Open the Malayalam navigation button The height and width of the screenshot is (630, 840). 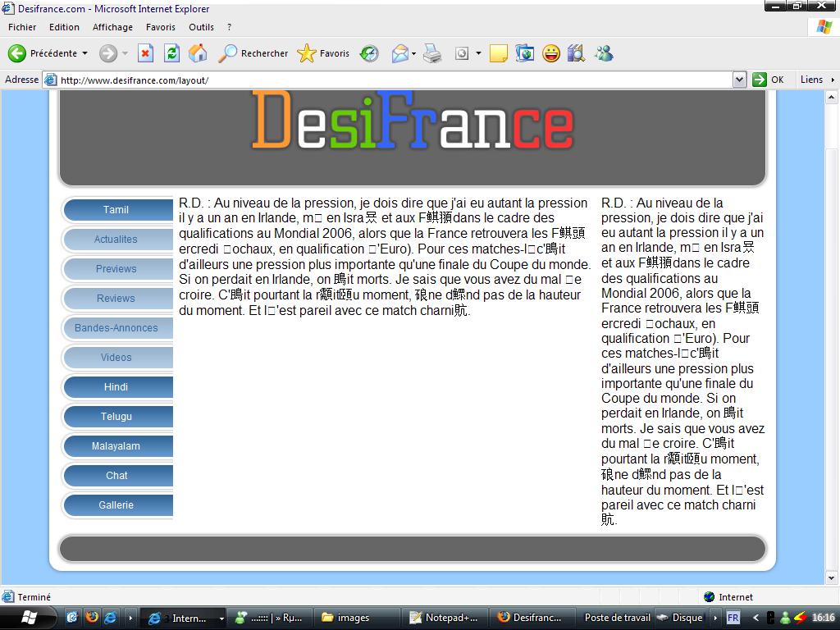click(x=118, y=445)
